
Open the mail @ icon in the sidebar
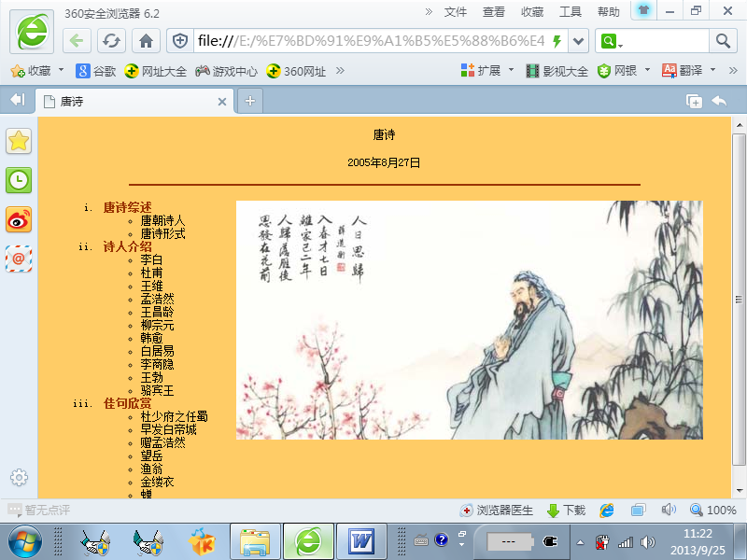pos(19,259)
